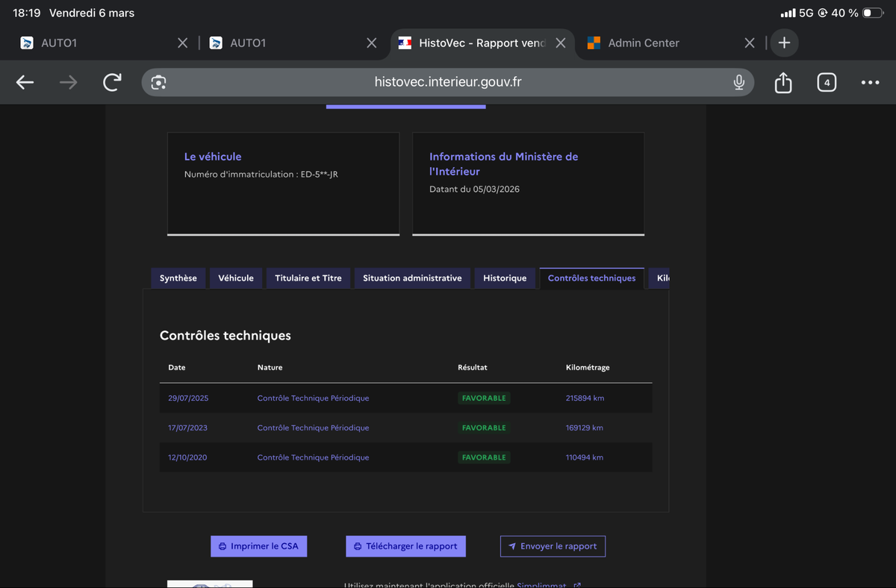Open the Synthèse tab
Image resolution: width=896 pixels, height=588 pixels.
click(x=178, y=278)
